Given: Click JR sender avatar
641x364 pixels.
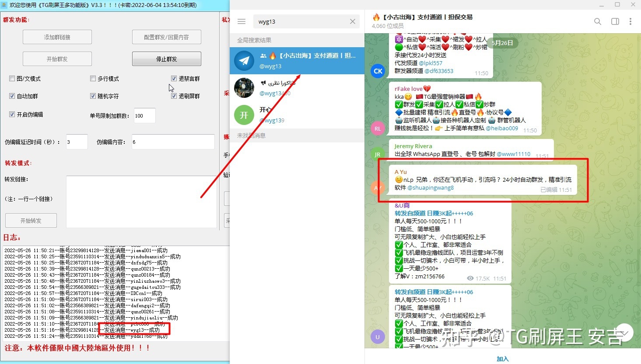Looking at the screenshot, I should [x=377, y=154].
